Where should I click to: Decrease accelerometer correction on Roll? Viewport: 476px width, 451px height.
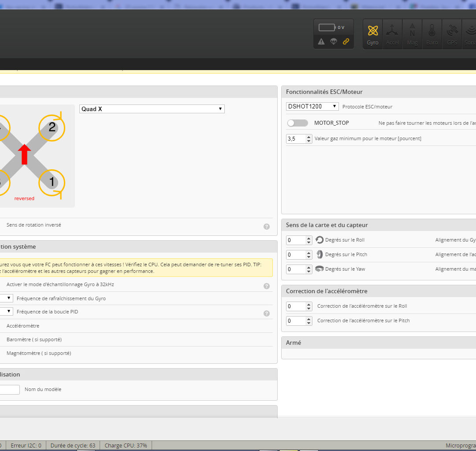tap(309, 309)
